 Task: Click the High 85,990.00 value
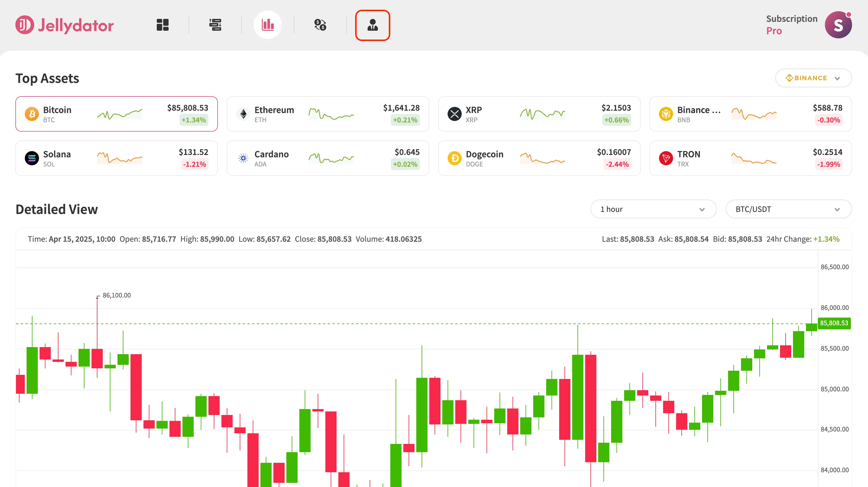pyautogui.click(x=217, y=239)
